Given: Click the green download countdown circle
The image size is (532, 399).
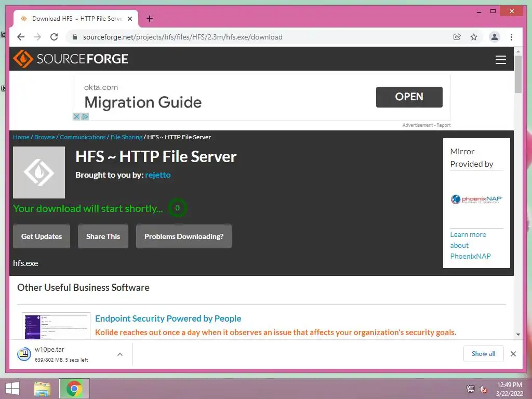Looking at the screenshot, I should (177, 208).
